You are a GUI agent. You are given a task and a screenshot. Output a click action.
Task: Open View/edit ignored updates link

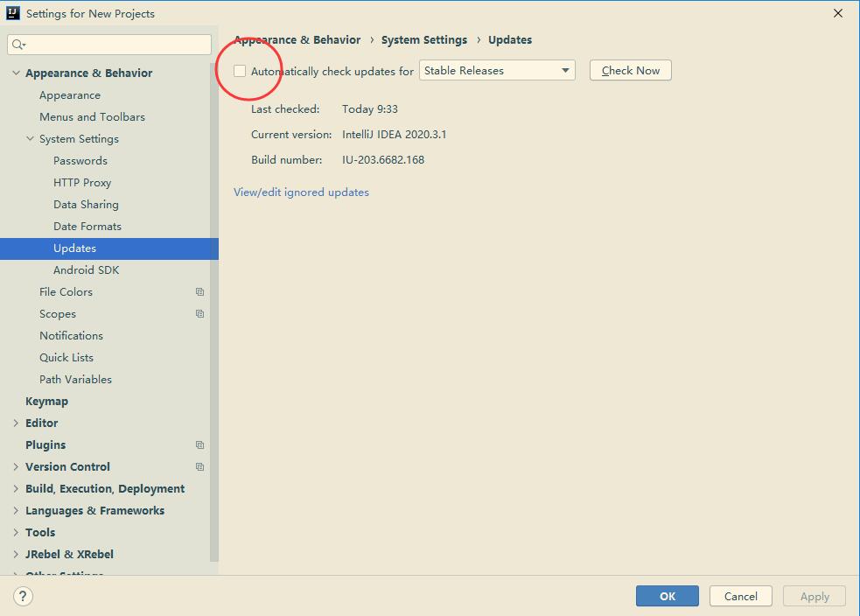pos(301,192)
